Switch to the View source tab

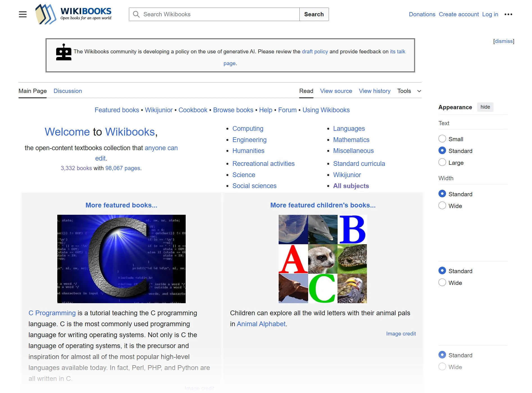[336, 91]
